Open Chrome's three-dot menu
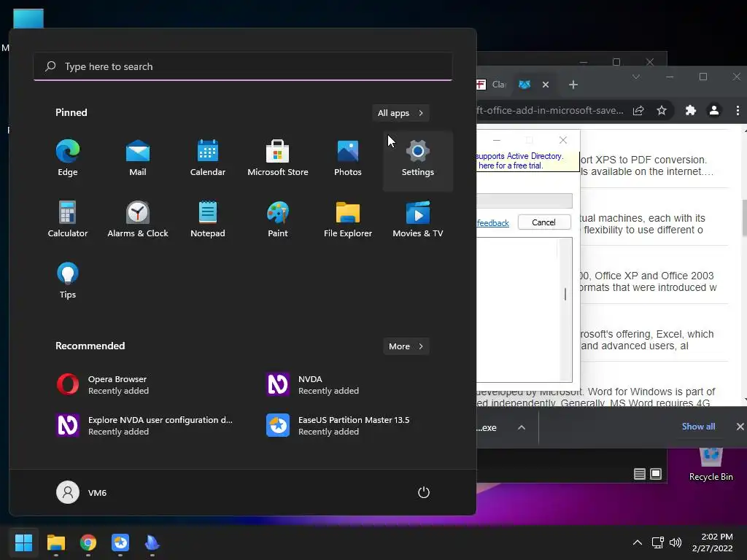Image resolution: width=747 pixels, height=560 pixels. click(738, 111)
